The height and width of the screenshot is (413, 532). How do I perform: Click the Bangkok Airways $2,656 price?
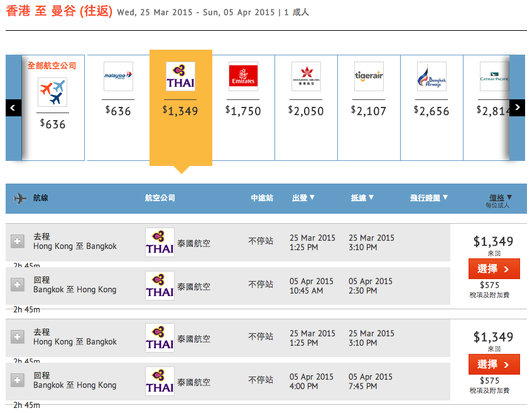point(432,111)
